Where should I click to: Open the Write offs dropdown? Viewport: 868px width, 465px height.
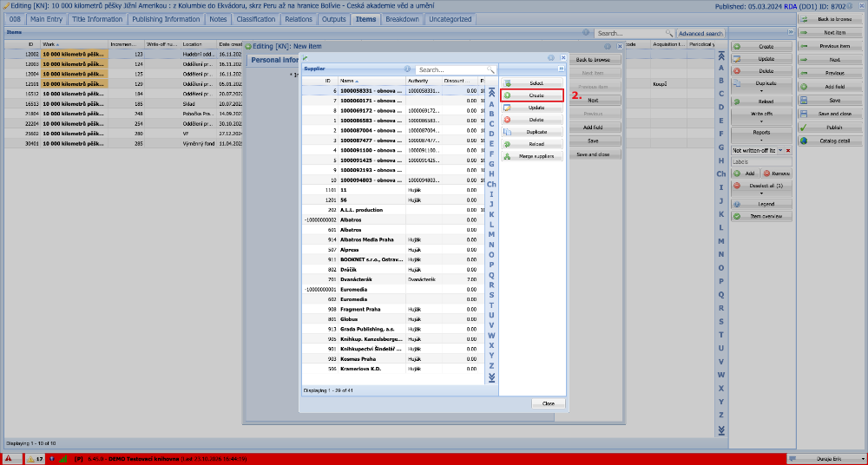(x=762, y=116)
